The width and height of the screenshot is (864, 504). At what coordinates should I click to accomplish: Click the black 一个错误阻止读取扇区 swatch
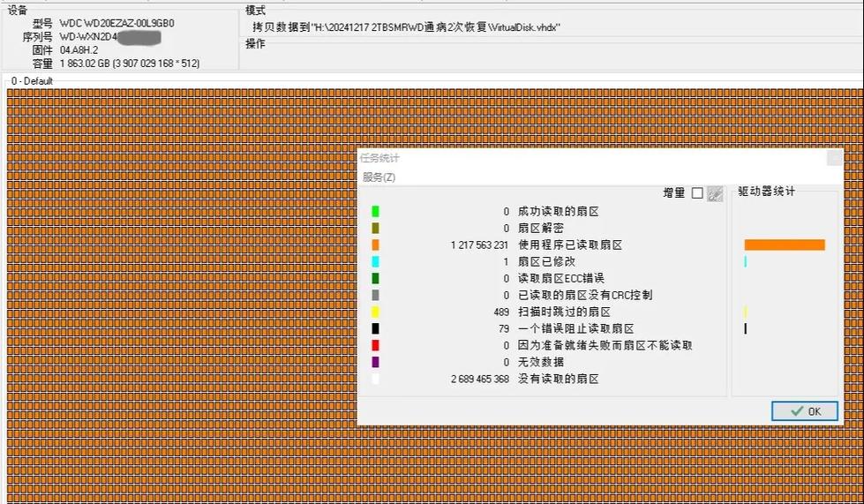375,328
